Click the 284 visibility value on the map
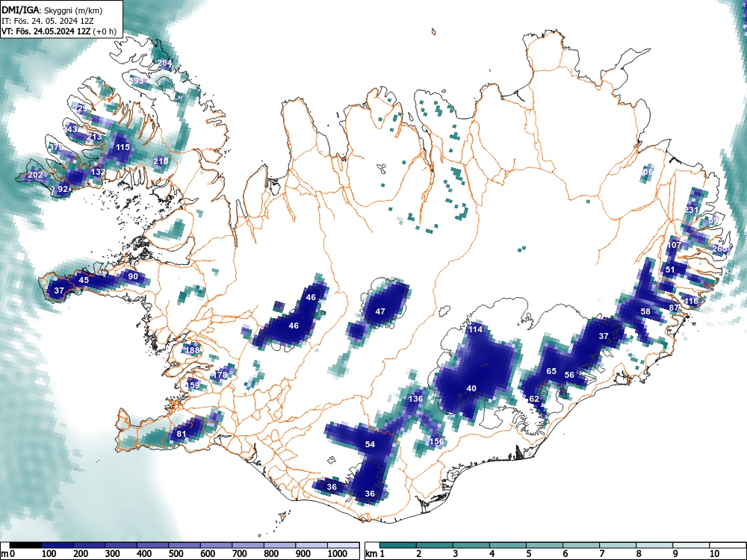 pos(164,63)
